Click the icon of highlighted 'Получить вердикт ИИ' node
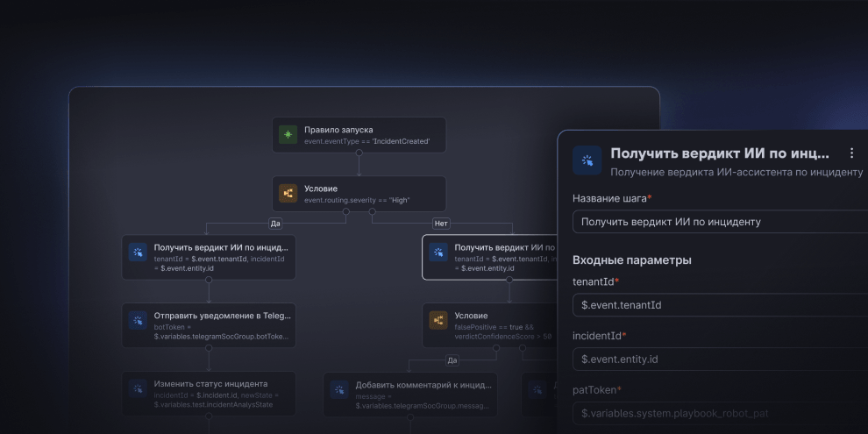 (x=438, y=253)
